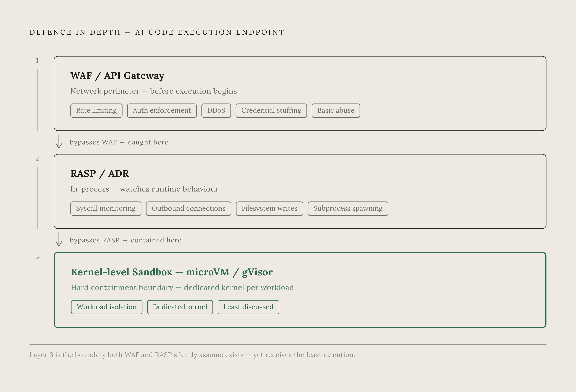This screenshot has height=392, width=576.
Task: Click the Basic abuse tag
Action: pyautogui.click(x=336, y=110)
